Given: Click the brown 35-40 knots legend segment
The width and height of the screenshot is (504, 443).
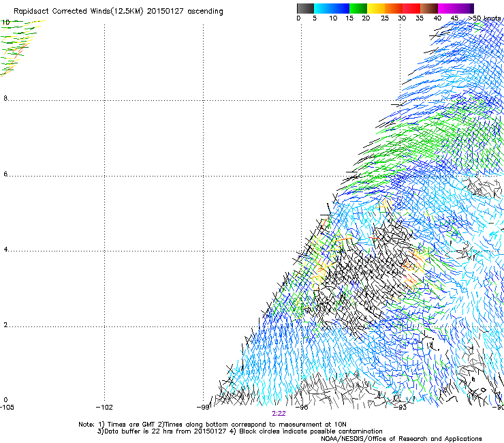Looking at the screenshot, I should pyautogui.click(x=429, y=8).
